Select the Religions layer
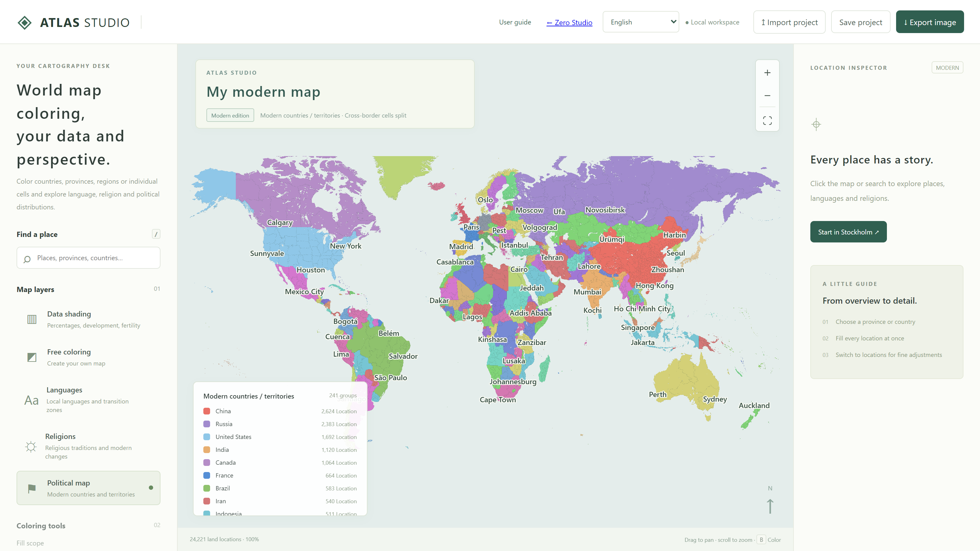 88,446
